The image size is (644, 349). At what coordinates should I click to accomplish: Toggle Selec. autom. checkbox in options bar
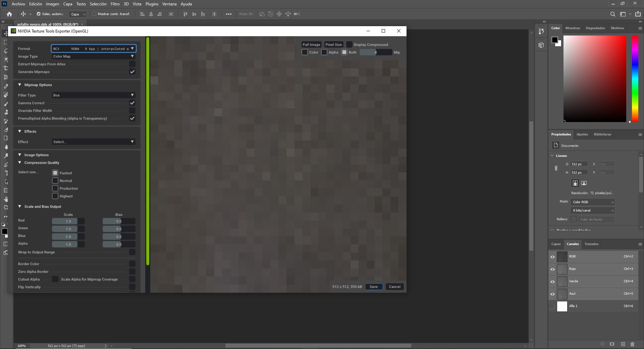pyautogui.click(x=39, y=14)
